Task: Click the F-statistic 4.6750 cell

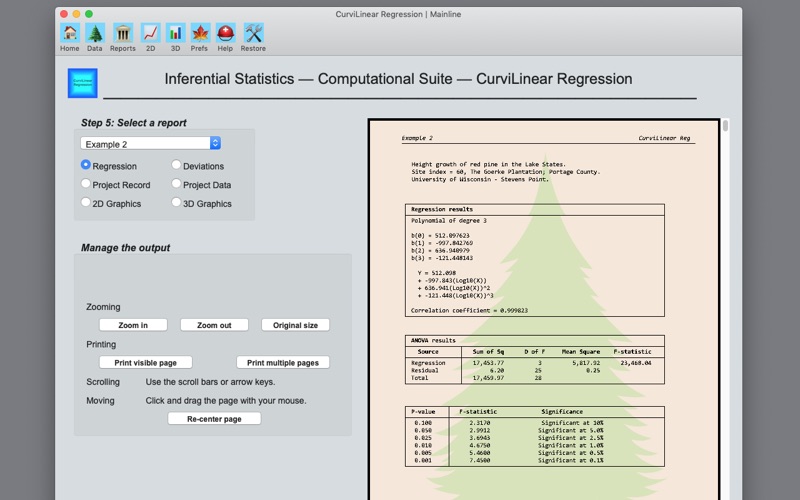Action: (x=480, y=445)
